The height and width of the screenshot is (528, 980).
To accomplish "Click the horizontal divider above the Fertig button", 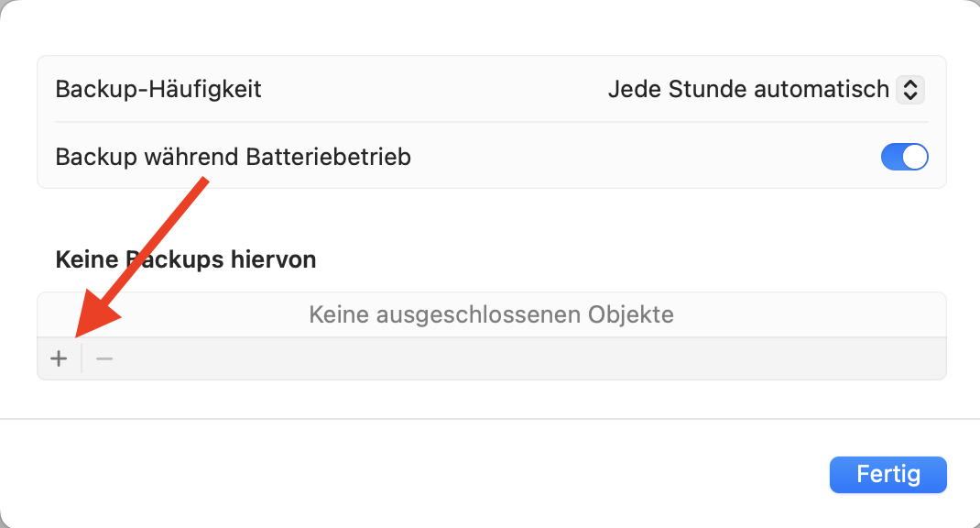I will click(x=490, y=419).
